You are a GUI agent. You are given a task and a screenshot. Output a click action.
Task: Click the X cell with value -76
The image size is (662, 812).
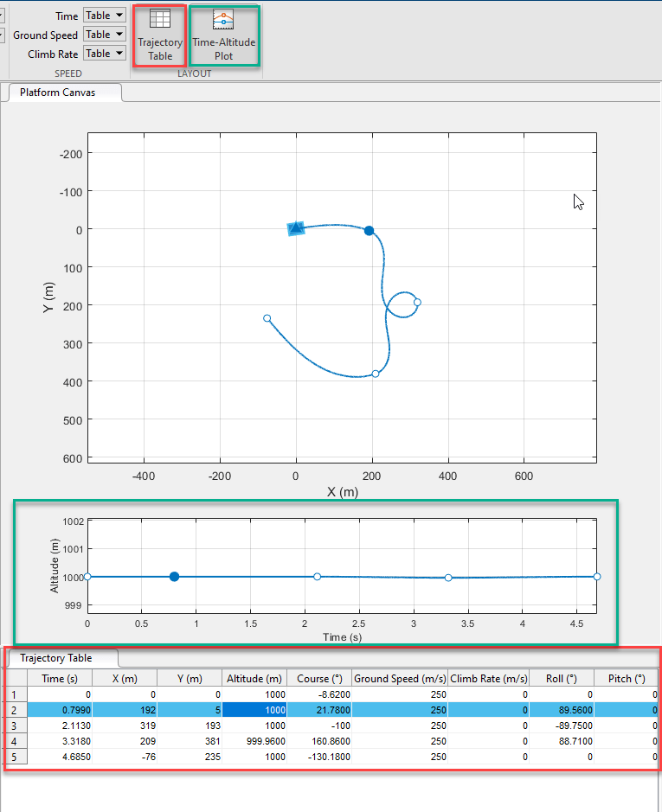125,757
